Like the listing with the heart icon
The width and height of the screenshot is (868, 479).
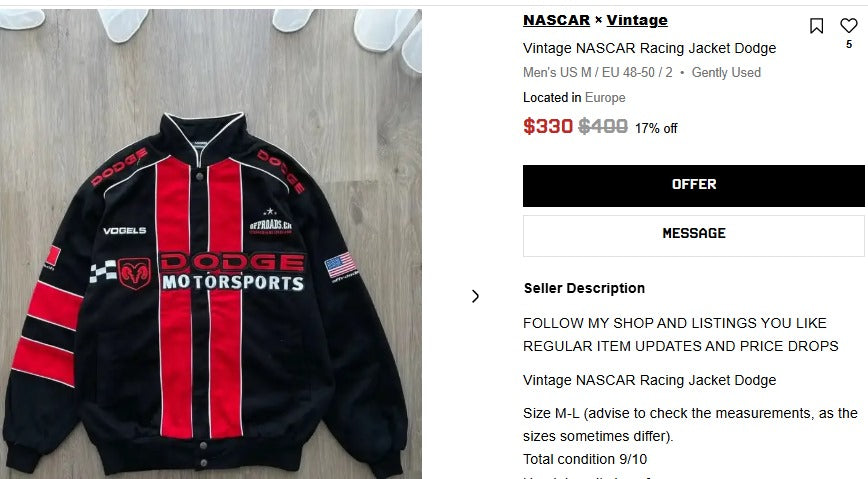click(x=849, y=26)
